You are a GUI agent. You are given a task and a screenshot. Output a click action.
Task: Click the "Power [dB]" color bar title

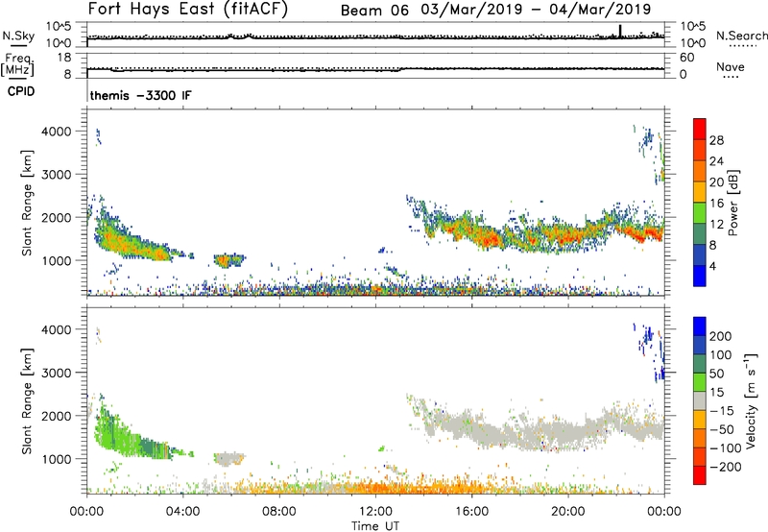(733, 203)
